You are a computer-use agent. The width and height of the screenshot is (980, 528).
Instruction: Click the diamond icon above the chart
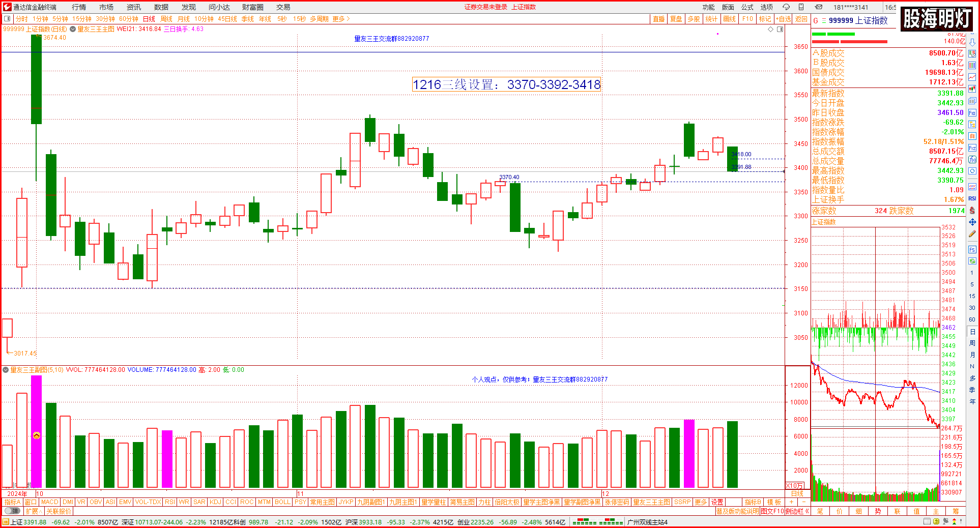(770, 30)
